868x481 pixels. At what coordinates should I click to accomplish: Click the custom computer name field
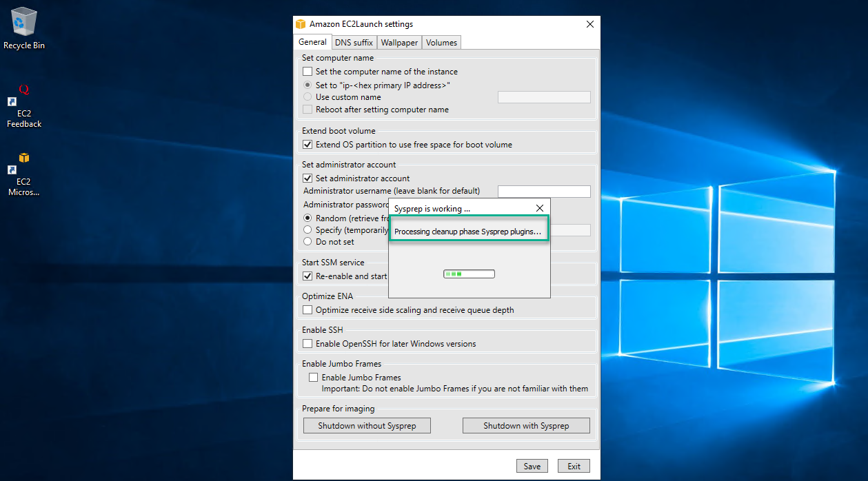coord(544,97)
